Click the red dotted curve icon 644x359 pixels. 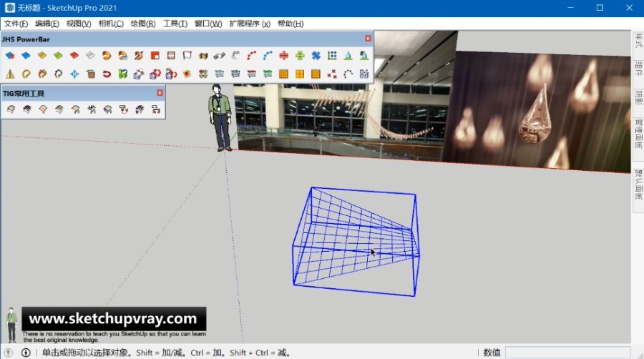point(251,55)
